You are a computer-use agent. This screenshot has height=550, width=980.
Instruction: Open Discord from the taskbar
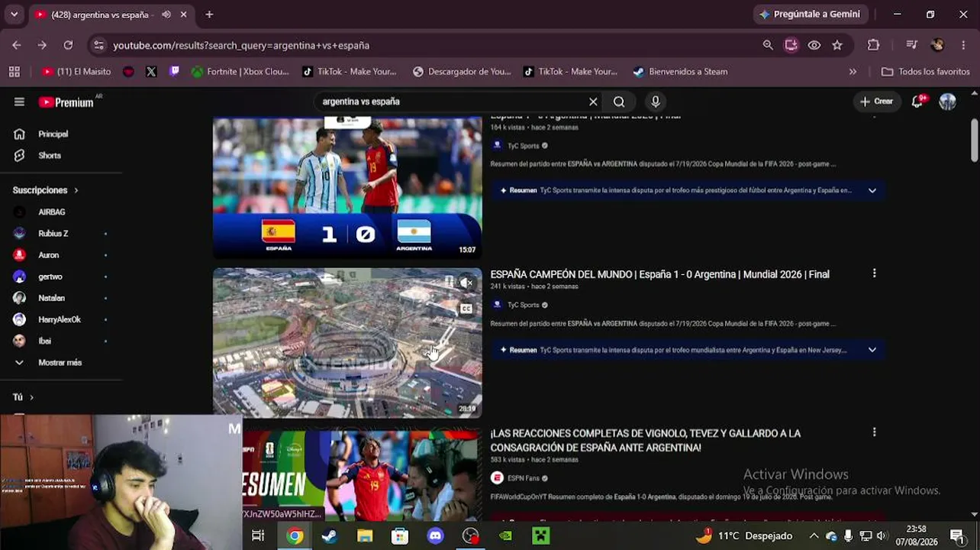pyautogui.click(x=435, y=536)
